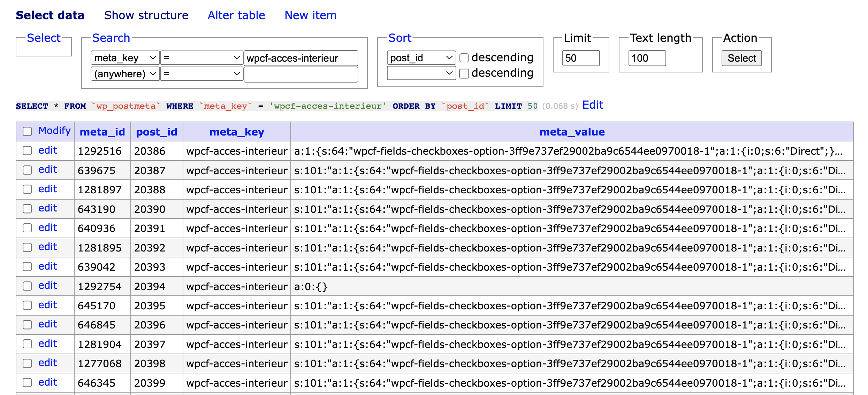Click the meta_key cell for post_id 20390
868x395 pixels.
(x=237, y=209)
